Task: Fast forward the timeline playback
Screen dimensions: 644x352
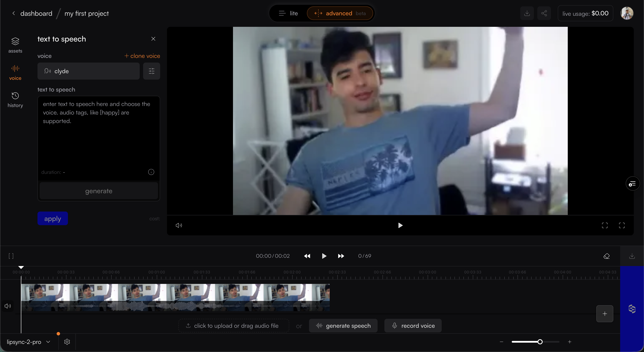Action: tap(341, 256)
